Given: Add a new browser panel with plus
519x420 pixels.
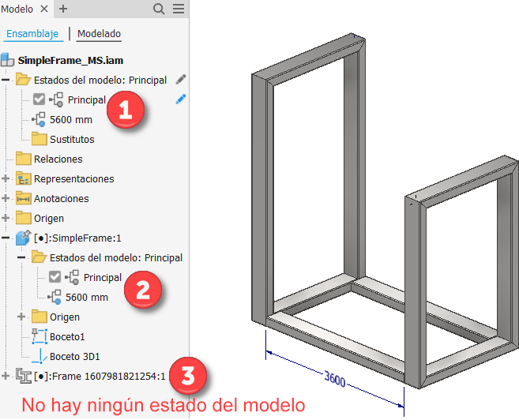Looking at the screenshot, I should 63,9.
